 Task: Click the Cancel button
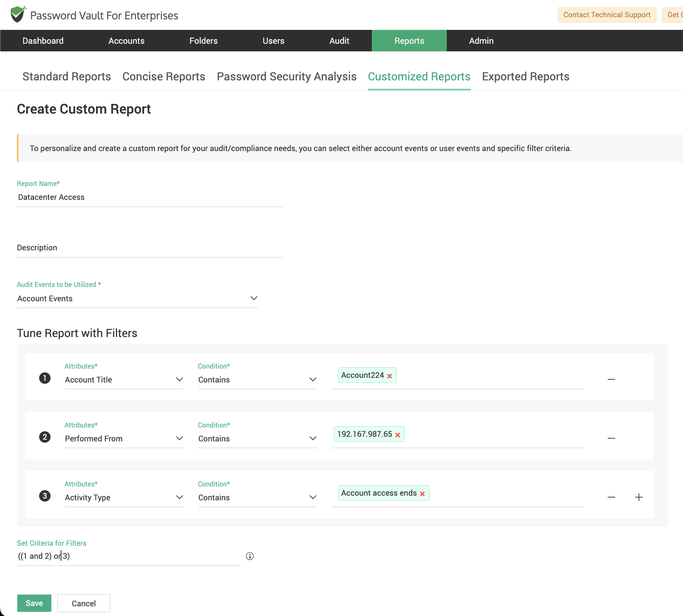(x=84, y=603)
